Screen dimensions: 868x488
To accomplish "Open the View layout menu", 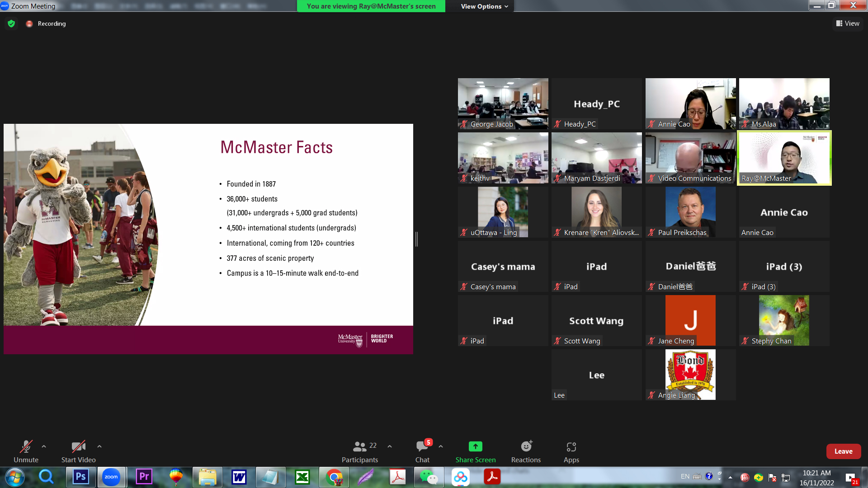I will tap(848, 23).
